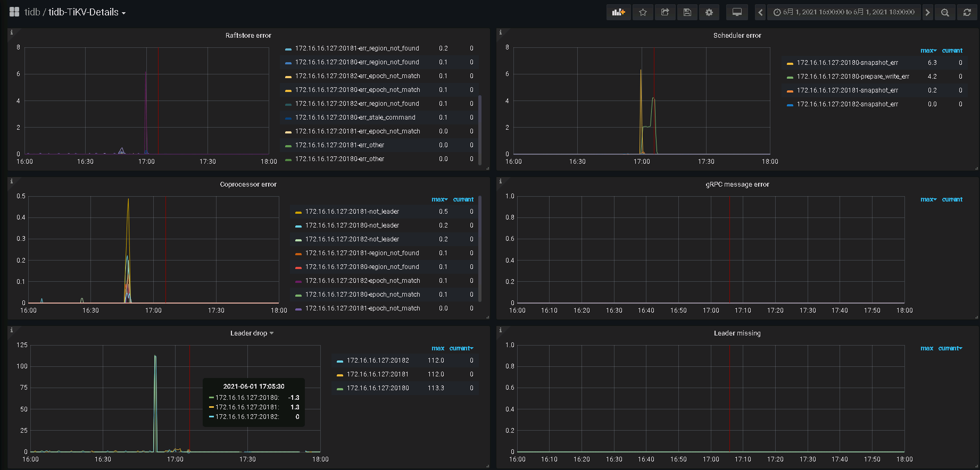Sort Scheduler error legend by max

[928, 51]
